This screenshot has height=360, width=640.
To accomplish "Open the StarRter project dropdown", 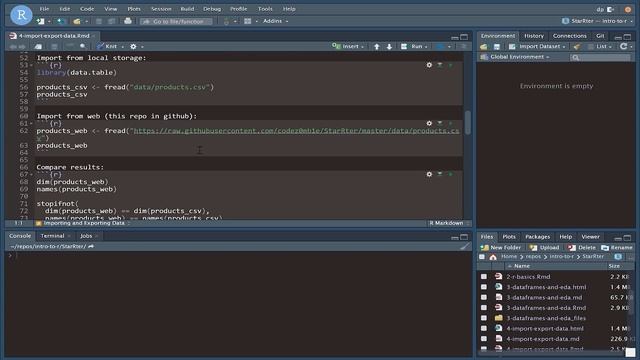I will (x=598, y=21).
